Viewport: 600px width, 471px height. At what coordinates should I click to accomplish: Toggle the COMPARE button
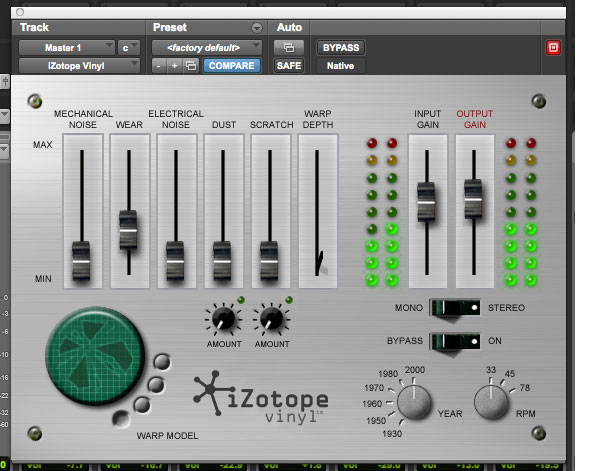tap(232, 66)
